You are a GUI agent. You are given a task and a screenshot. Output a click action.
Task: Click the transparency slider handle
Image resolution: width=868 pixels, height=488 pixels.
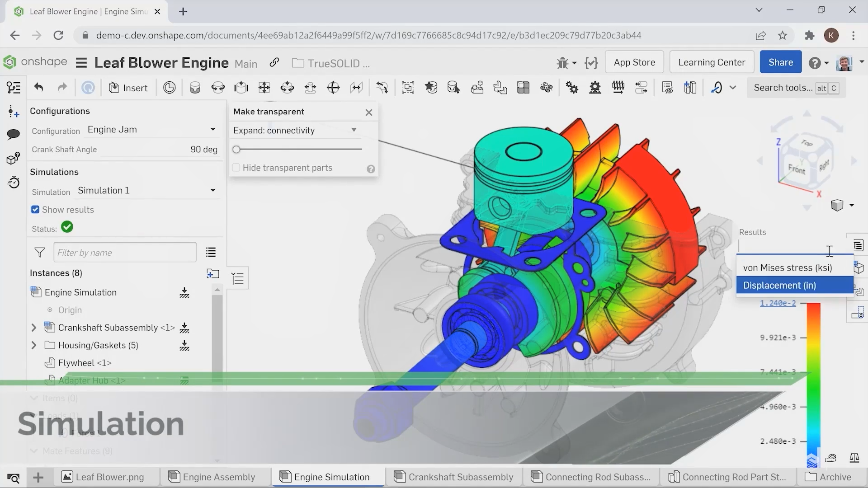(236, 149)
